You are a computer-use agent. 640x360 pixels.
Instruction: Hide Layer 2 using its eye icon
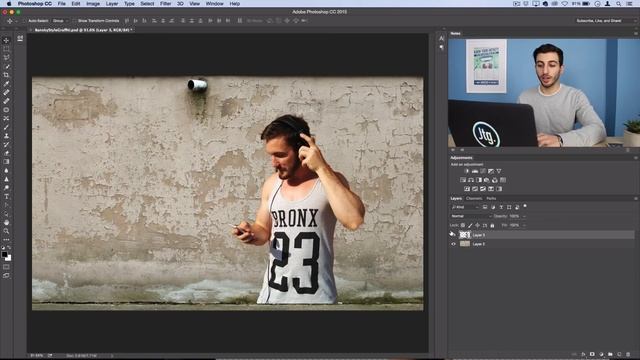pos(453,244)
